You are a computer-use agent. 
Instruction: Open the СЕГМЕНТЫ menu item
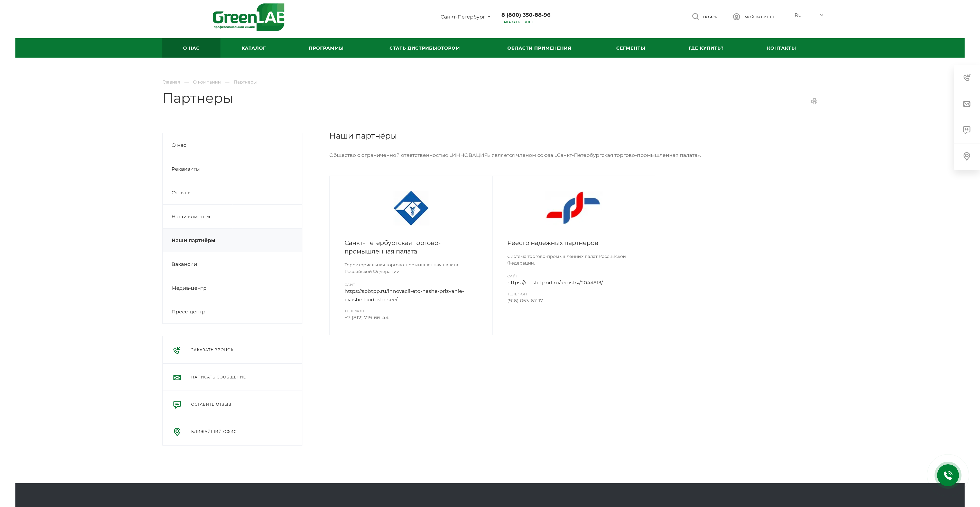[x=630, y=48]
